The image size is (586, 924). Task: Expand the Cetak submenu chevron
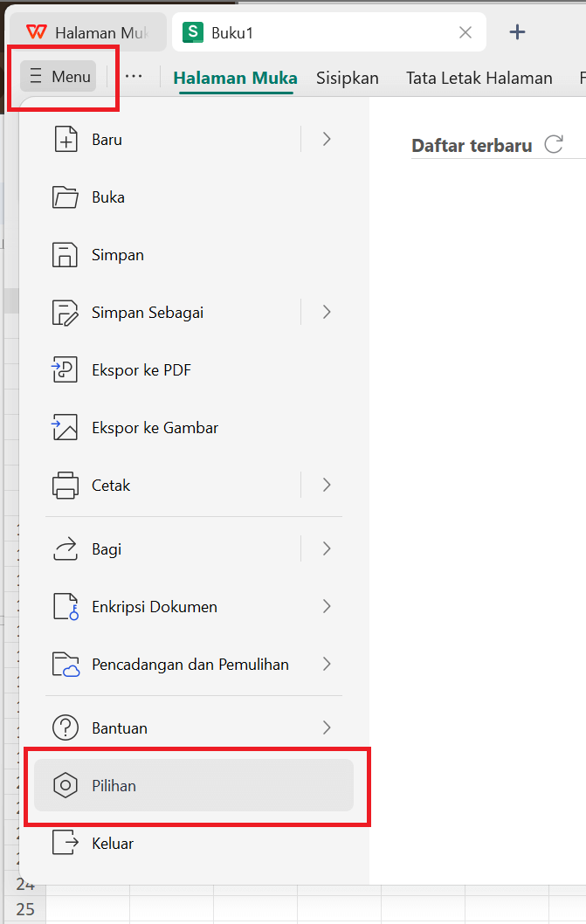[x=326, y=485]
